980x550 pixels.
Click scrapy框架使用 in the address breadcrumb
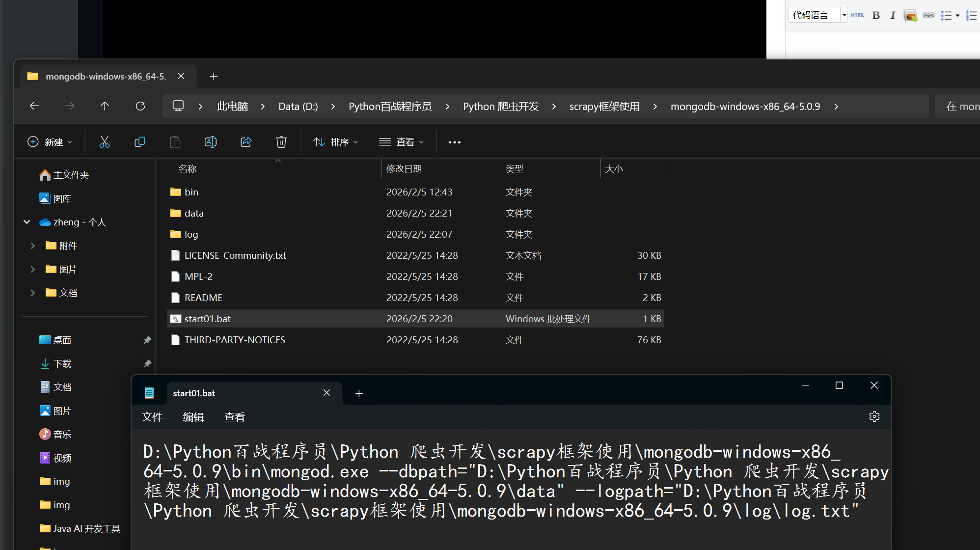[x=604, y=107]
